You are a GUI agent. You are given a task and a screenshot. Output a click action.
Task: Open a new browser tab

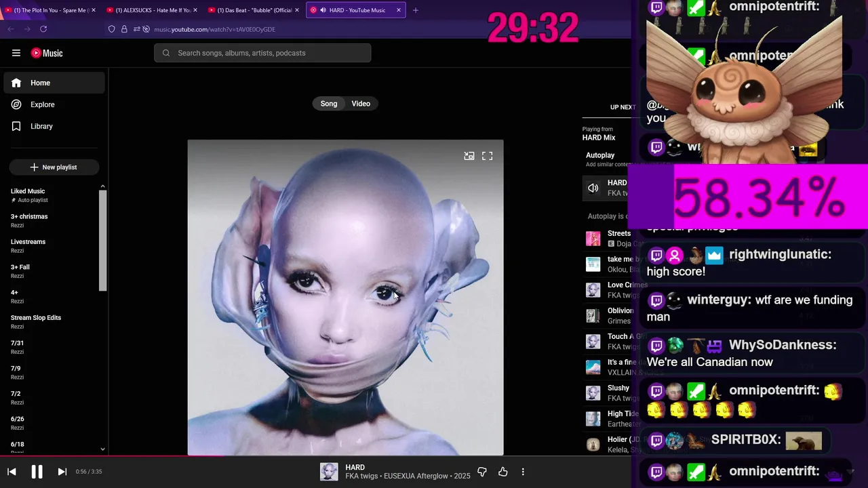tap(416, 10)
